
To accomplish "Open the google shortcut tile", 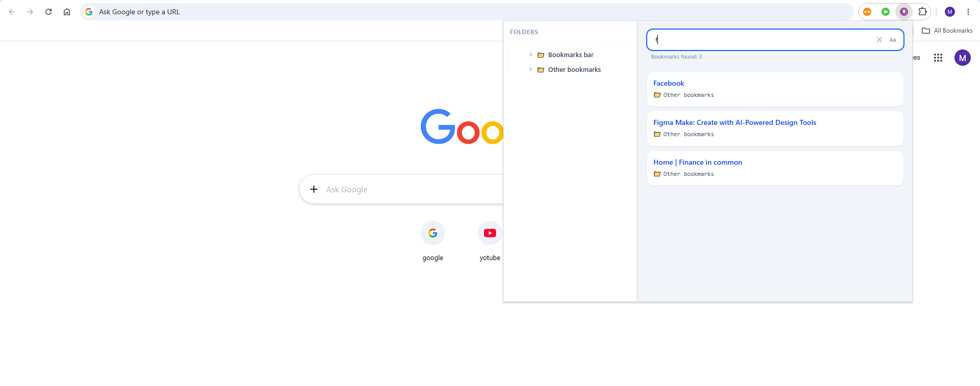I will click(433, 241).
